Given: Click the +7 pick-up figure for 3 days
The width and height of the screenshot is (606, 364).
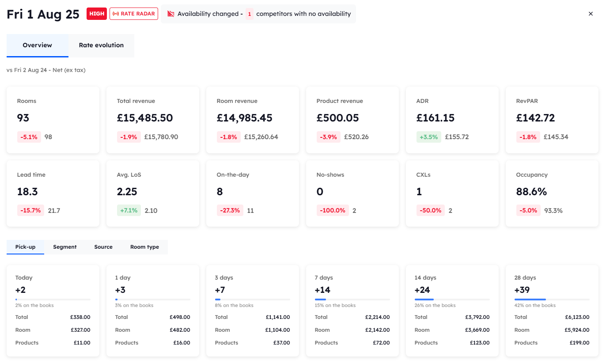Looking at the screenshot, I should [220, 290].
